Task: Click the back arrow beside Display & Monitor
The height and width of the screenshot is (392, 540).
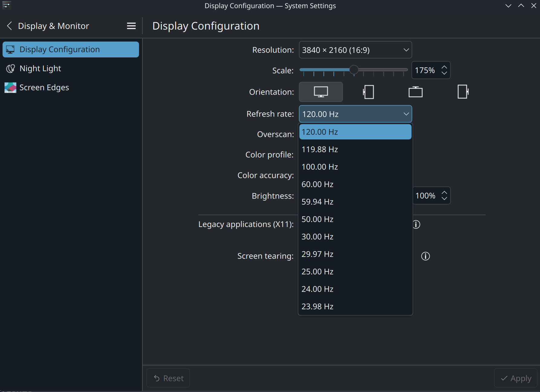Action: coord(9,26)
